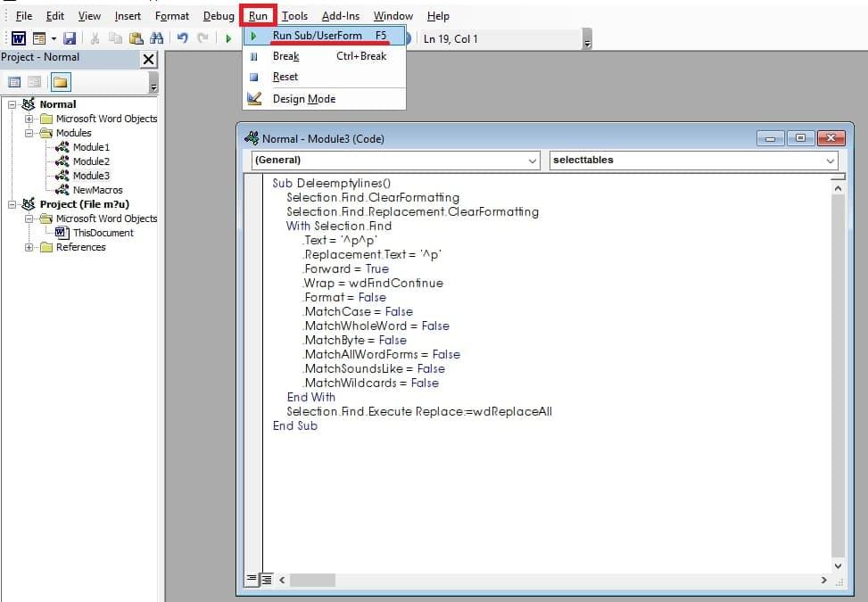The width and height of the screenshot is (868, 602).
Task: Click the View Code icon in Project Explorer
Action: (13, 81)
